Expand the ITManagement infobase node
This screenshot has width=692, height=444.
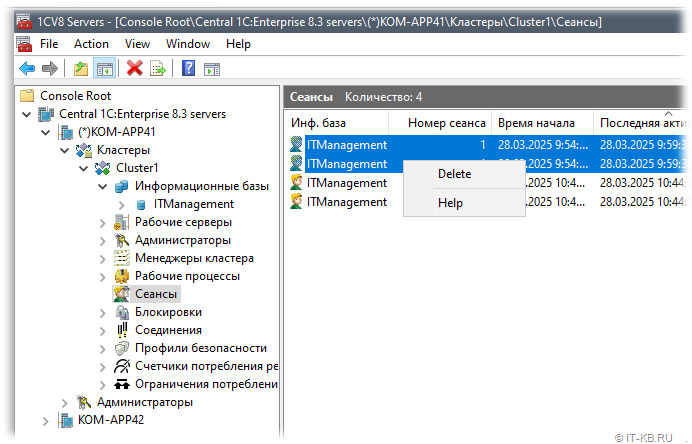[x=122, y=205]
